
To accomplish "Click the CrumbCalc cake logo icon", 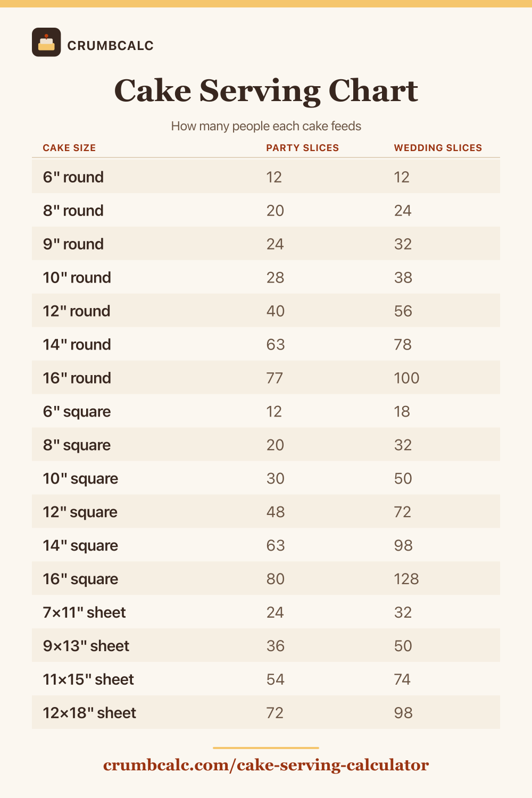I will pyautogui.click(x=46, y=42).
